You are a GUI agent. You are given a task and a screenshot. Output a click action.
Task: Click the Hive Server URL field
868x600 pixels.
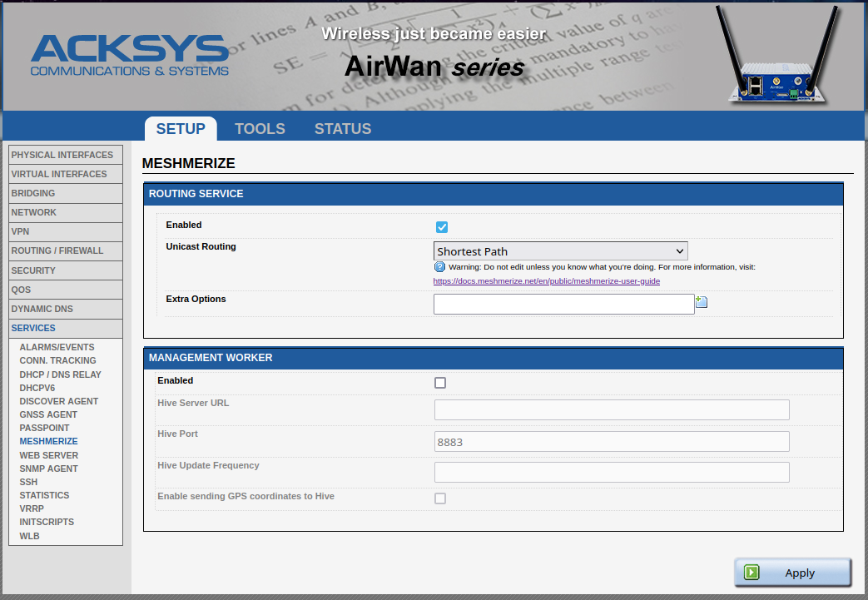click(611, 410)
